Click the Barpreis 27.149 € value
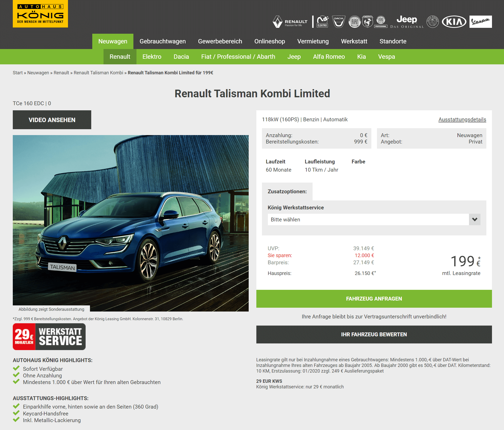 [363, 262]
